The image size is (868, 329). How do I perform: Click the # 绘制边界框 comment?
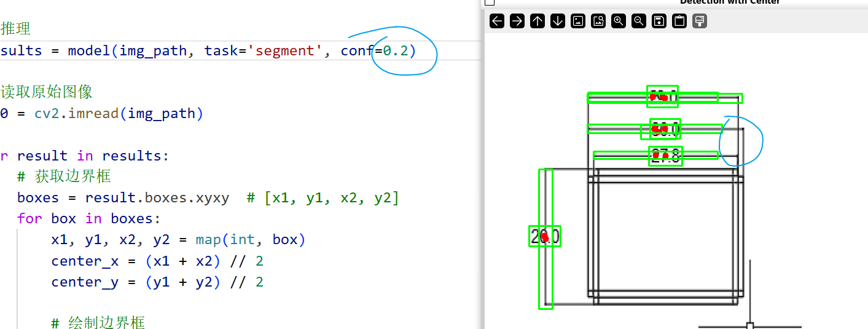[98, 322]
